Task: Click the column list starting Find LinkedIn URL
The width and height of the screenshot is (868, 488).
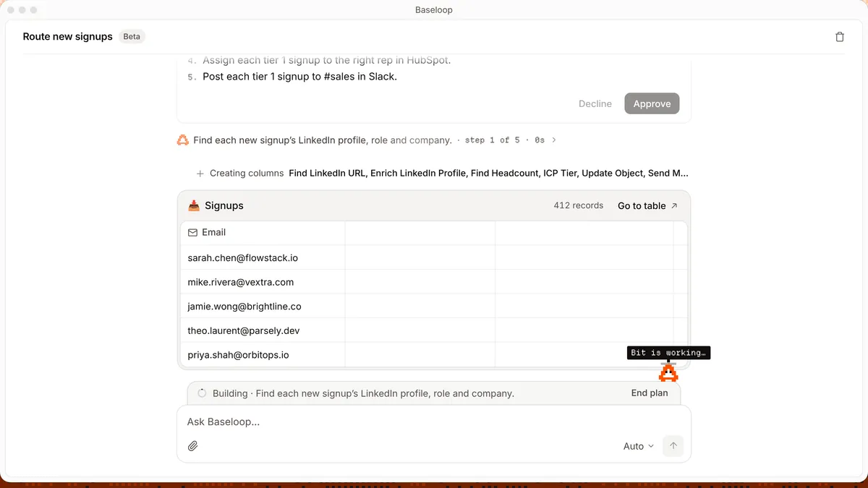Action: [489, 174]
